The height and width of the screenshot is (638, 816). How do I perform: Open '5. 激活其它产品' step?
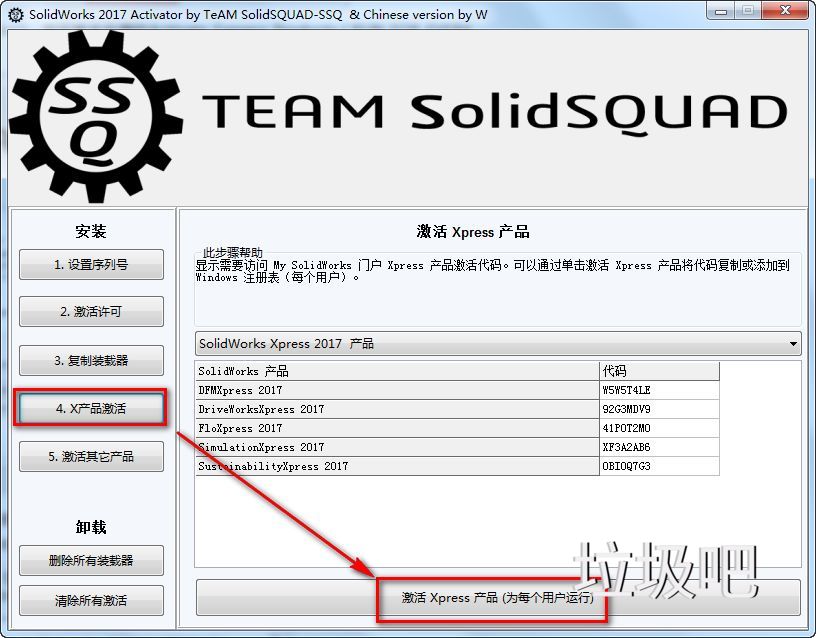pos(91,456)
